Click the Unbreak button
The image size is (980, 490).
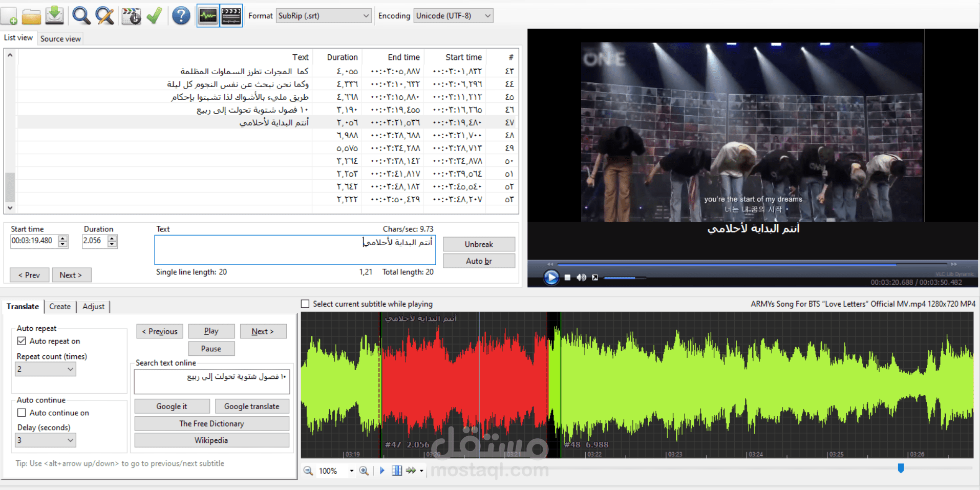479,244
